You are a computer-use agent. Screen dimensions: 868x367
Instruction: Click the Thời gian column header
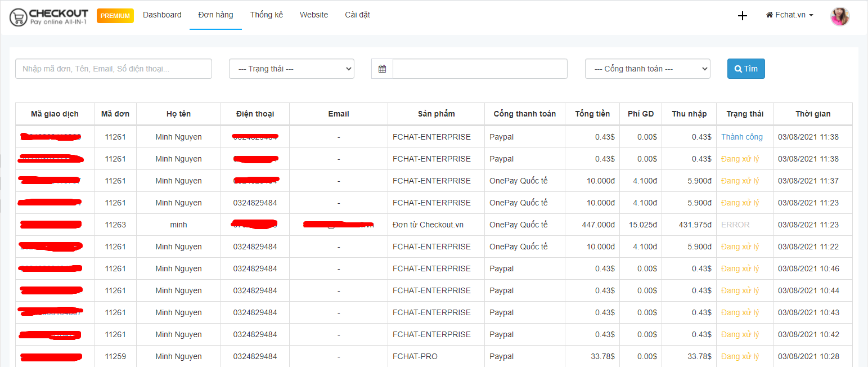[813, 114]
